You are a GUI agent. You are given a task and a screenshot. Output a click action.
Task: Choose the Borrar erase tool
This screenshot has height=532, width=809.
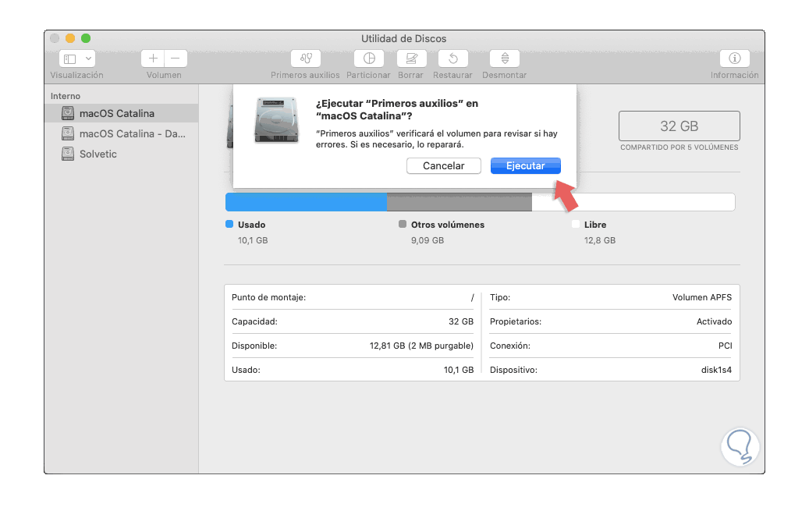pos(411,59)
